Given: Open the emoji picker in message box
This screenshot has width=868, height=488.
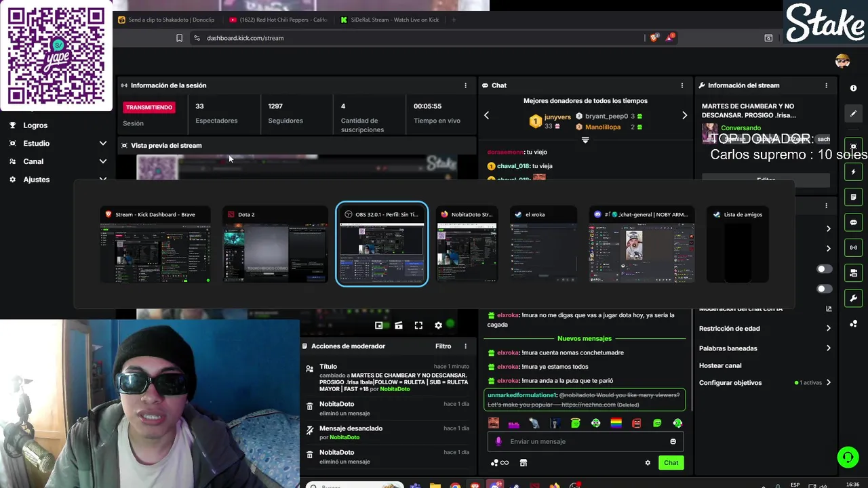Looking at the screenshot, I should [673, 441].
